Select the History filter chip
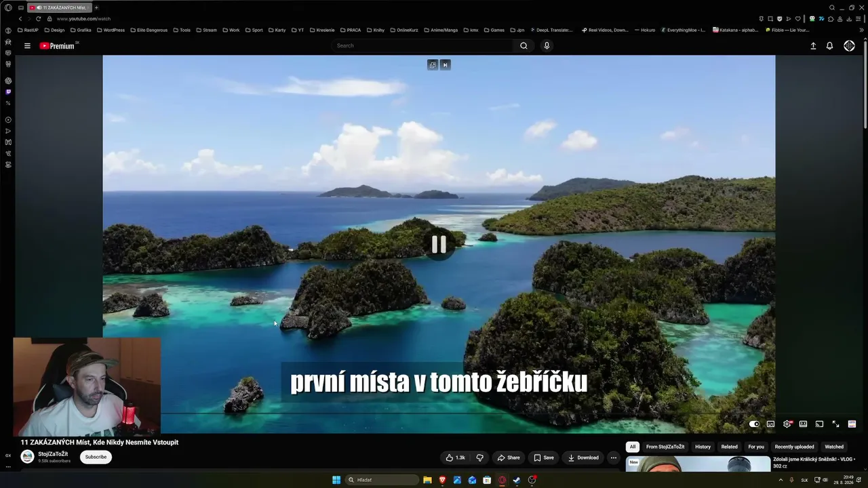This screenshot has width=868, height=488. point(703,447)
